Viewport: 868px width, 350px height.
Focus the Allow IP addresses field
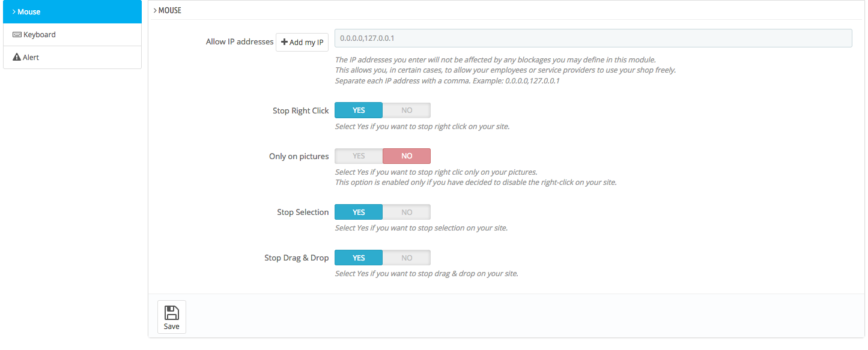coord(593,38)
